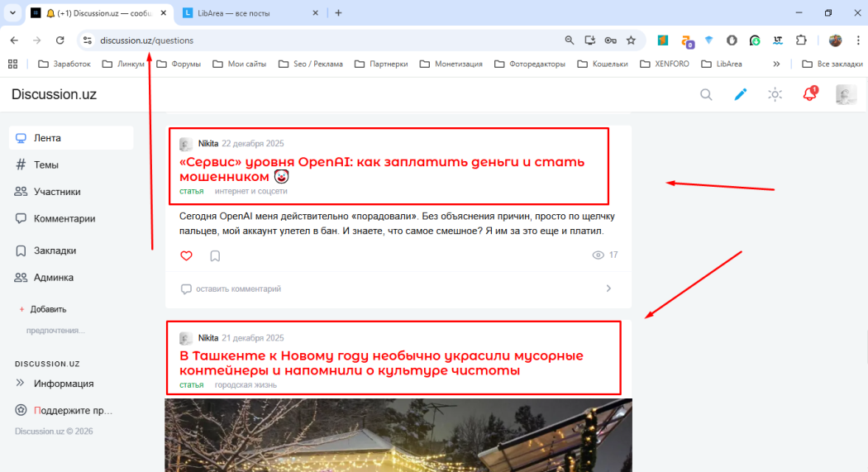Click предпочтения... link in sidebar
868x472 pixels.
coord(55,331)
